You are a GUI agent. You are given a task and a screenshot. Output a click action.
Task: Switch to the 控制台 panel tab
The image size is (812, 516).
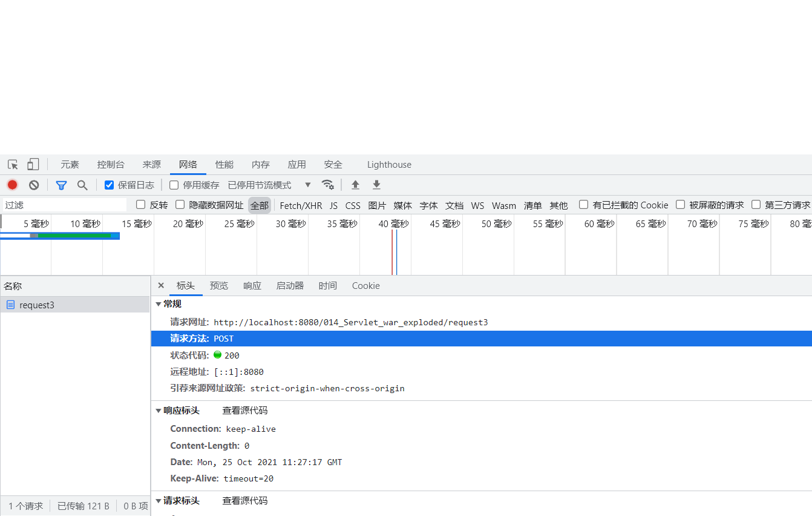point(111,165)
